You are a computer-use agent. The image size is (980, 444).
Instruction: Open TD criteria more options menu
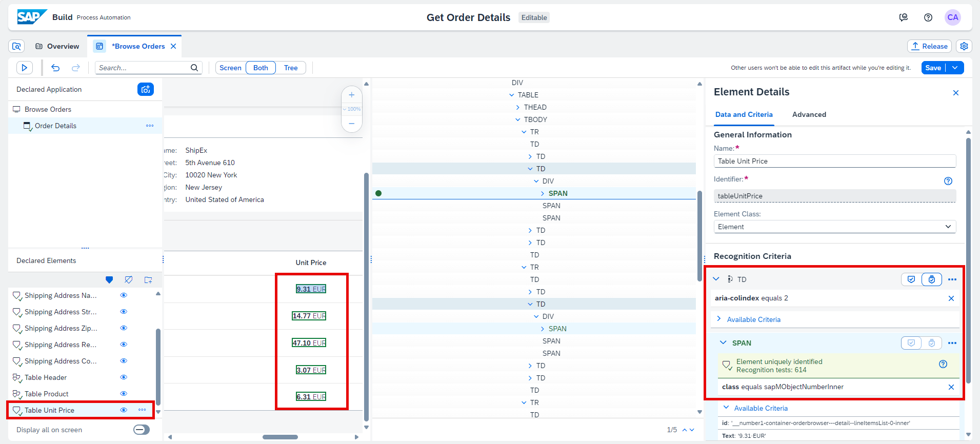coord(952,279)
